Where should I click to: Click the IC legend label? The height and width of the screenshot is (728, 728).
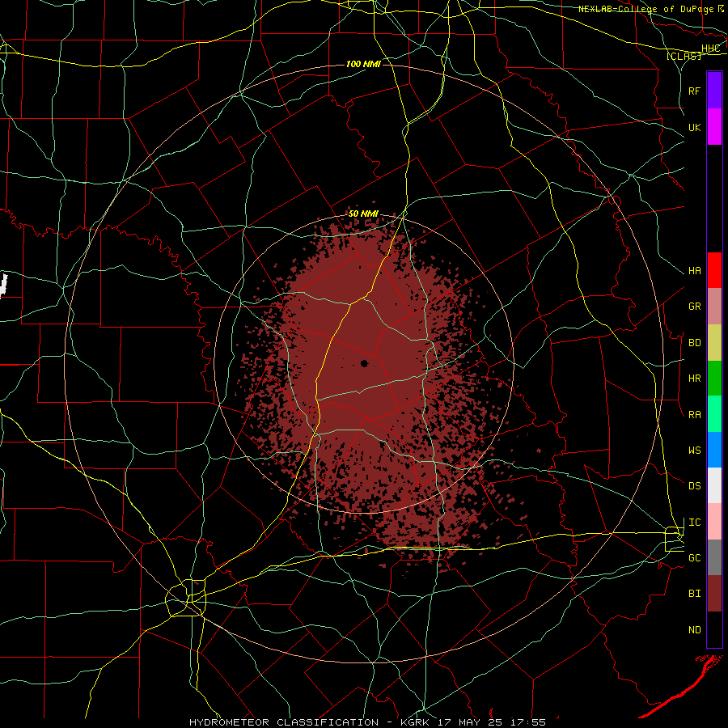(x=694, y=523)
